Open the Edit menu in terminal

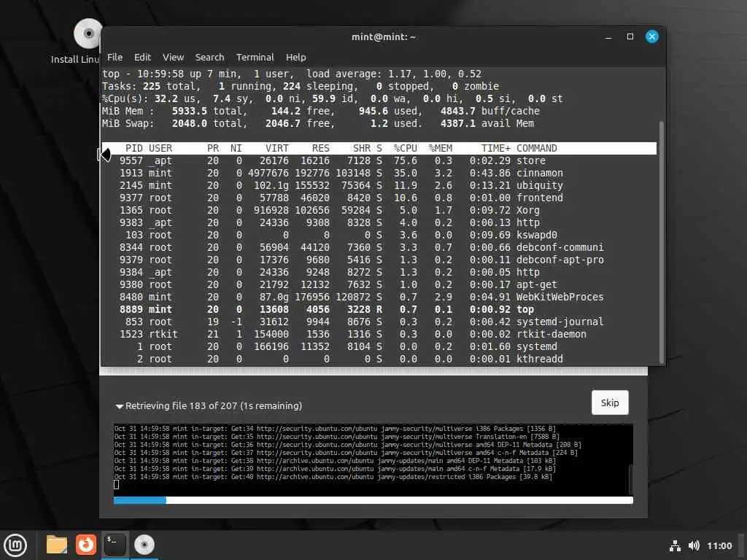(x=142, y=57)
